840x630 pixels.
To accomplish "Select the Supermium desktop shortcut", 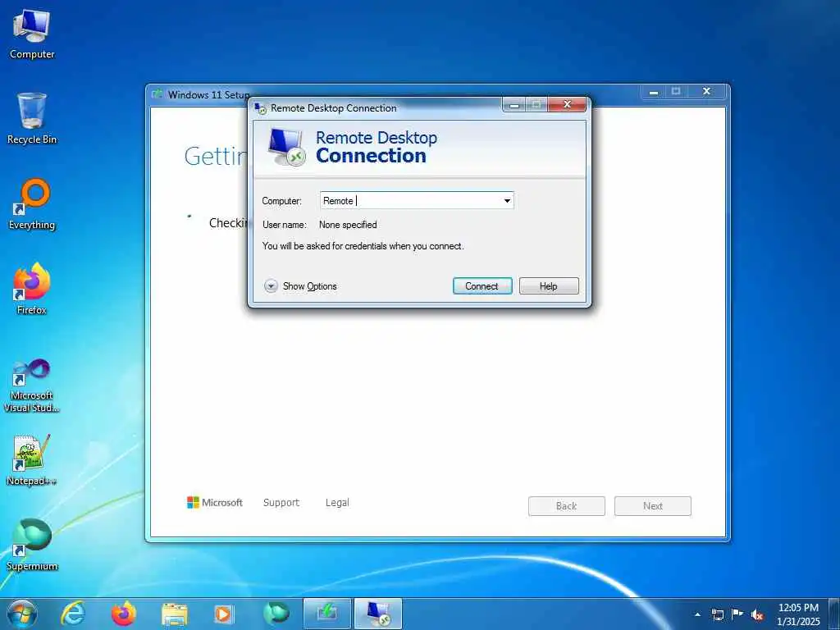I will coord(32,546).
